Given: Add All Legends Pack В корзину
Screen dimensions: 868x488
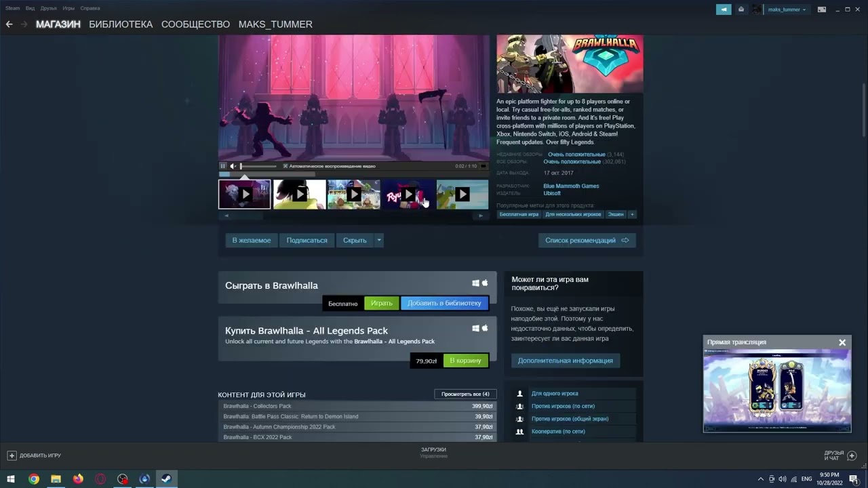Looking at the screenshot, I should pyautogui.click(x=465, y=361).
